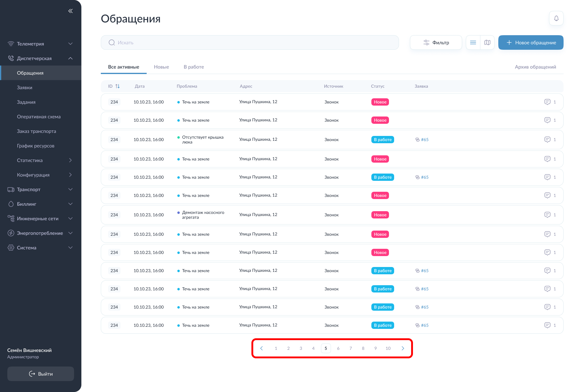The height and width of the screenshot is (392, 583).
Task: Expand Статистика submenu chevron
Action: click(70, 160)
